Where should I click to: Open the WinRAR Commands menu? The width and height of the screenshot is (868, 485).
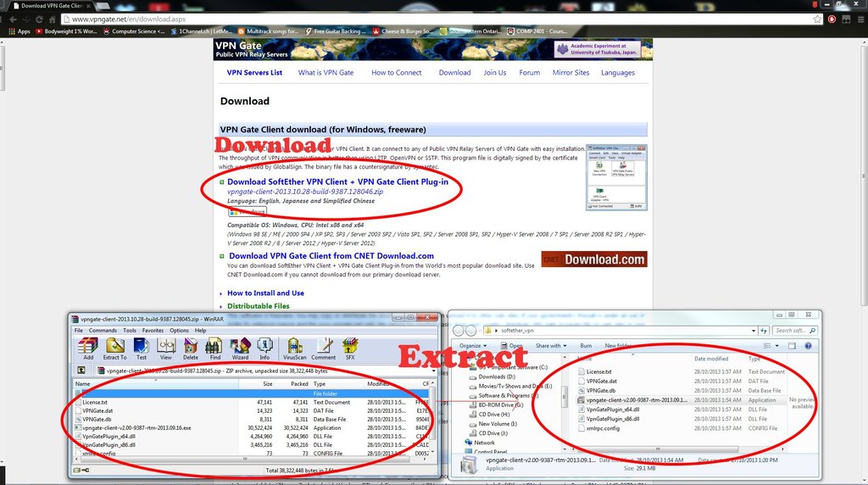pos(103,331)
